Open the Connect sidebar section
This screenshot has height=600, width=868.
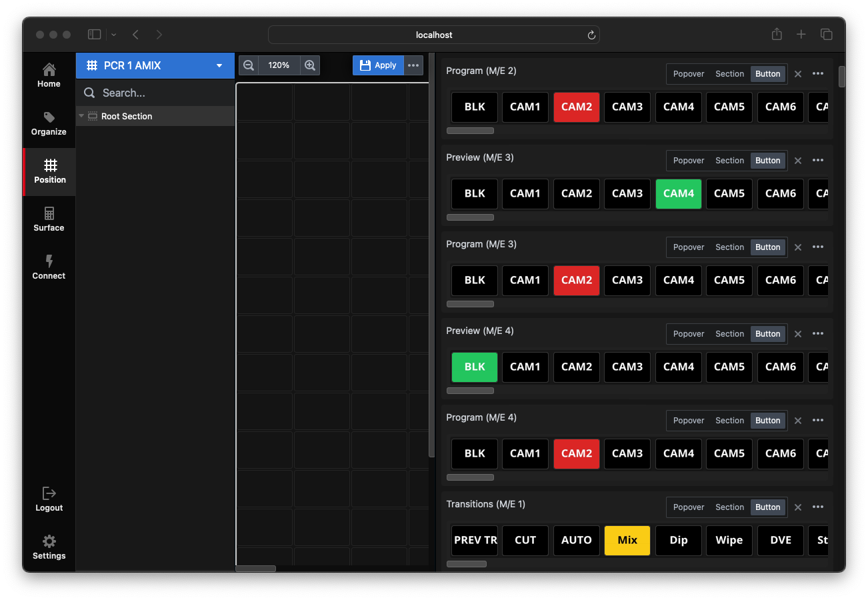(49, 268)
